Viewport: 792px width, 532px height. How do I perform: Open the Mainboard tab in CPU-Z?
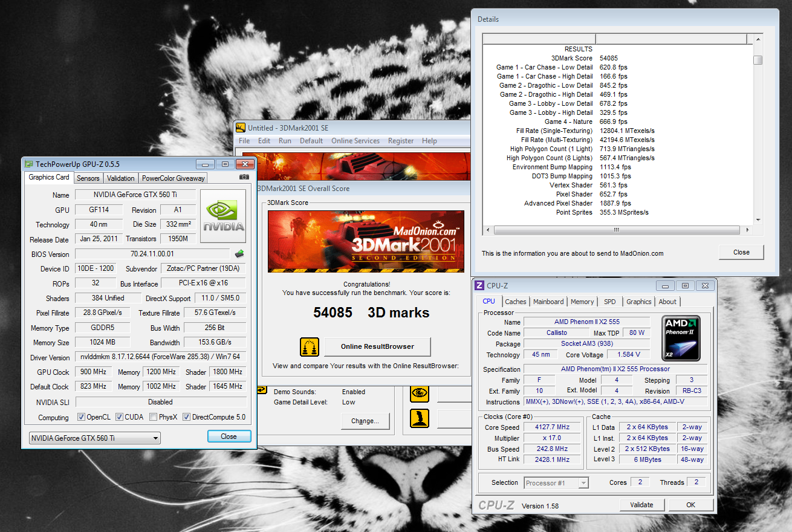coord(548,302)
